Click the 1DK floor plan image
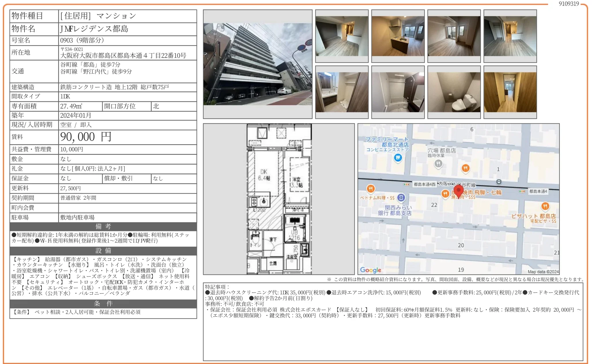592x364 pixels. pyautogui.click(x=279, y=199)
